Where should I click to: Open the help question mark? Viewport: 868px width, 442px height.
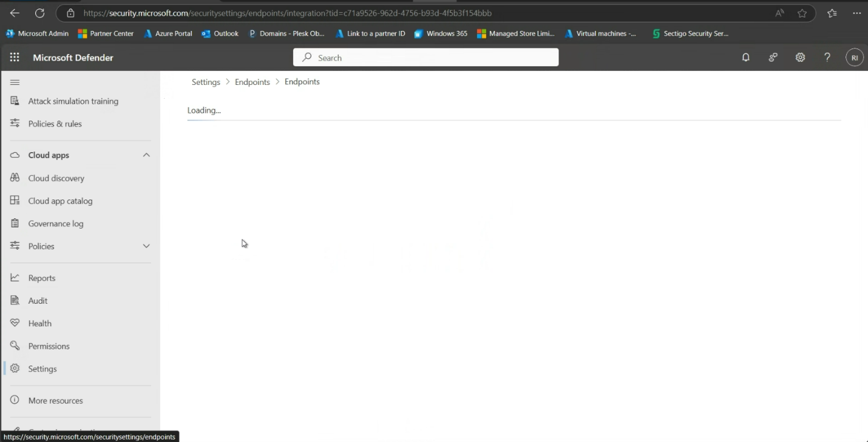click(827, 57)
